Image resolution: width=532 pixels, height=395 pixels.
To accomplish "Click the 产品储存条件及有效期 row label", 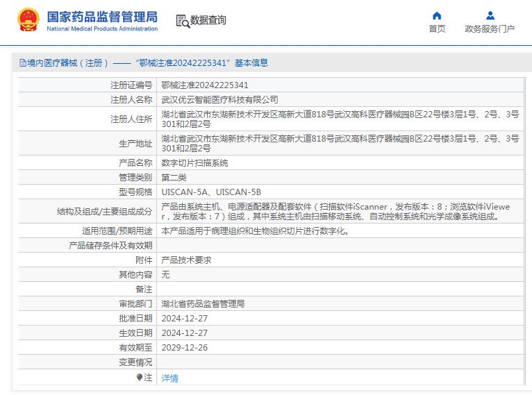I will tap(110, 246).
